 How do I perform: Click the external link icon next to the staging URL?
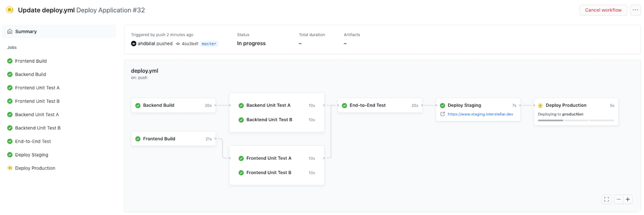(x=442, y=114)
